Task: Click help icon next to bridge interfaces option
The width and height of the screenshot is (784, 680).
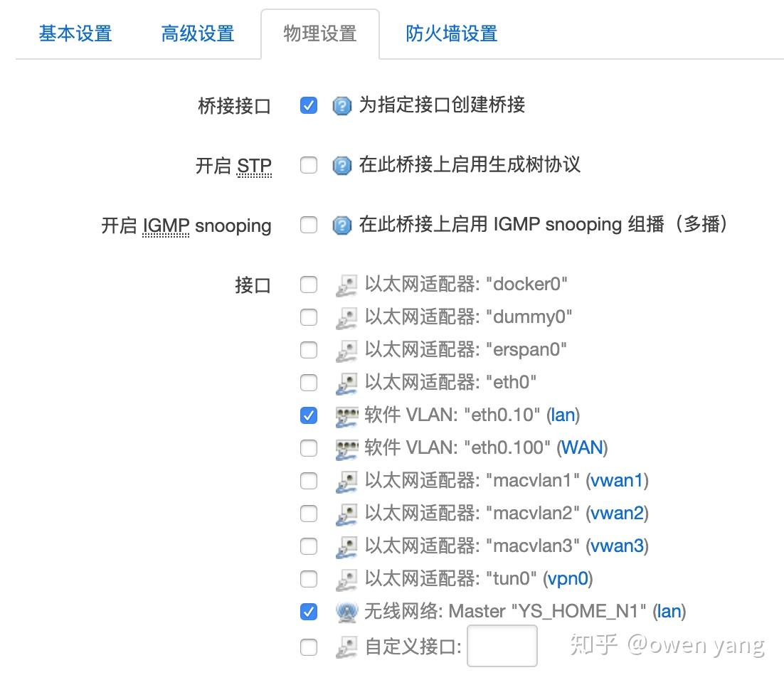Action: pos(342,107)
